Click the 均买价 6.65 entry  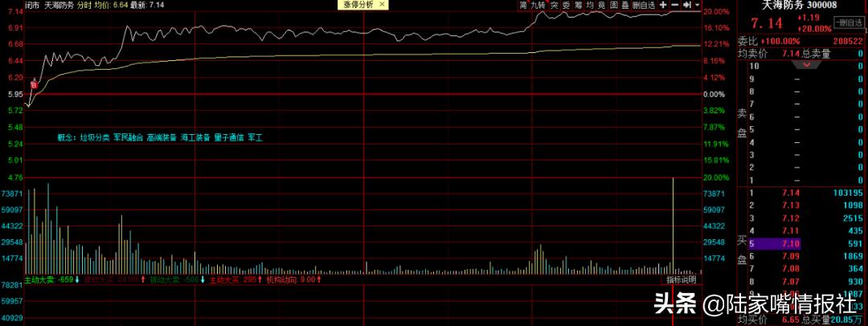coord(768,320)
